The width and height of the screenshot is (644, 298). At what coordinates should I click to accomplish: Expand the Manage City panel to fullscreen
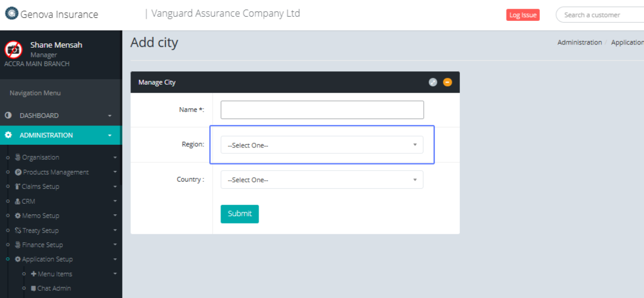click(x=433, y=82)
